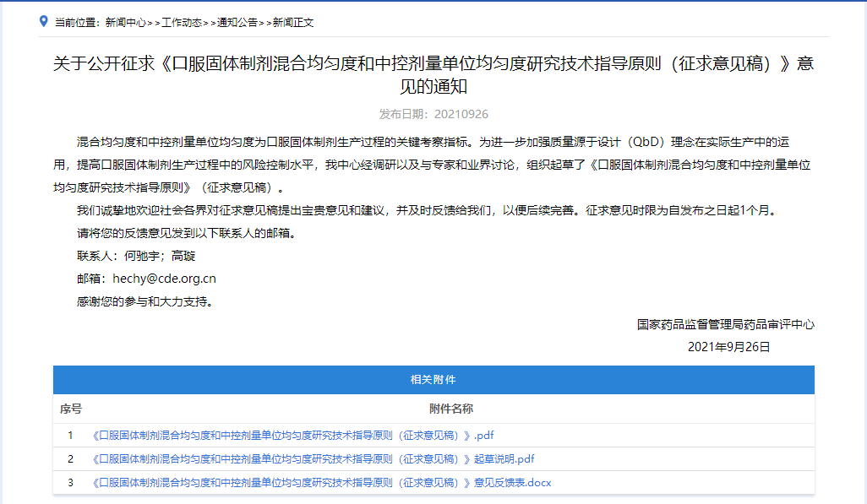Click the blue 相关附件 header bar
Screen dimensions: 867x504
click(433, 380)
